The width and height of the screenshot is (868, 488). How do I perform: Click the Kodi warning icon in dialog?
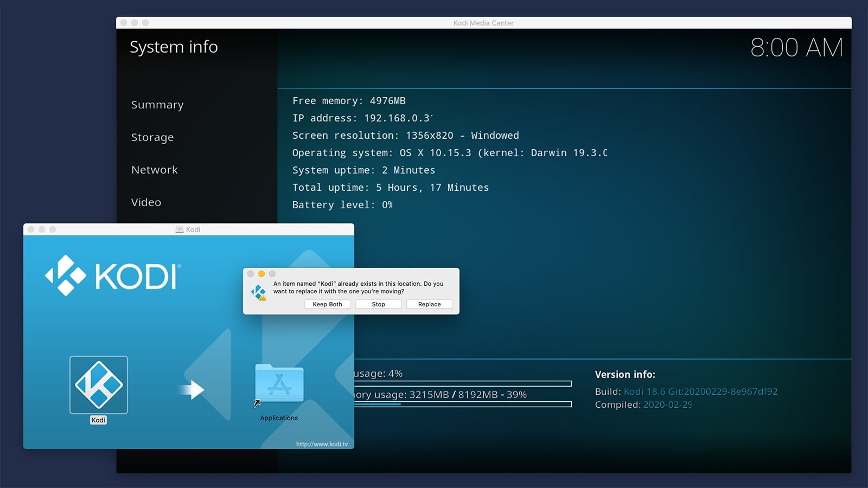click(x=259, y=292)
